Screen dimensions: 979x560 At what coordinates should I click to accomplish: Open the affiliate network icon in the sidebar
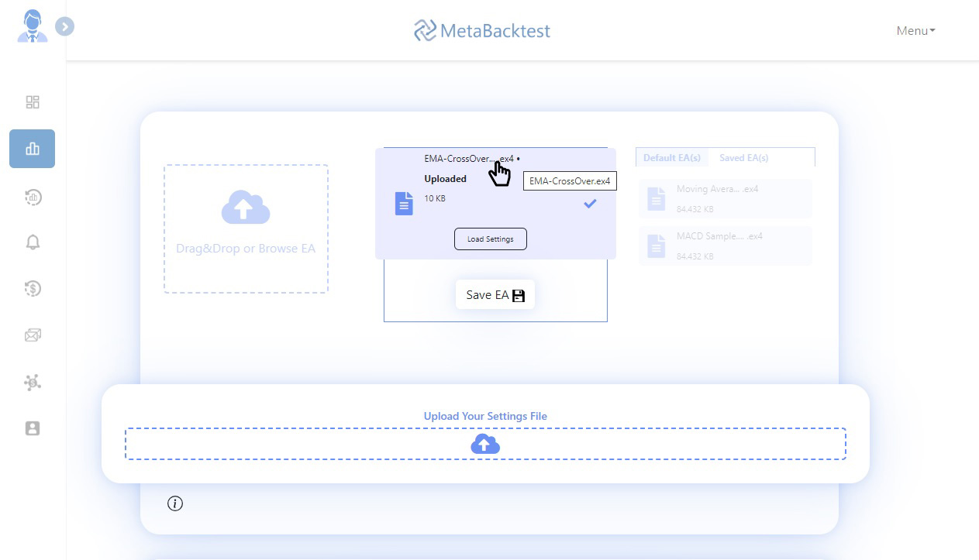[x=33, y=382]
